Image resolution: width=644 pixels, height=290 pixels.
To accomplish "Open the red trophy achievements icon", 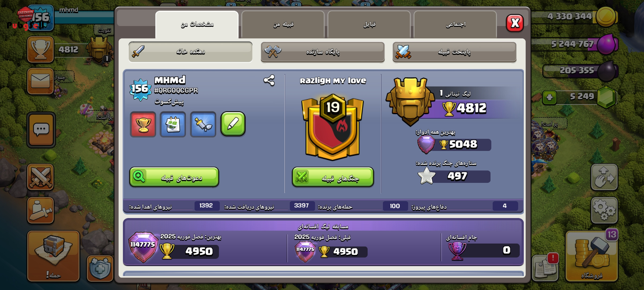I will 143,124.
